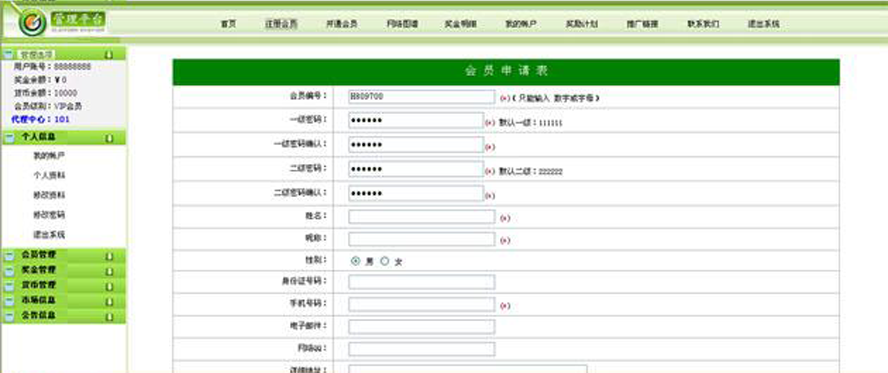Focus the 一级密码 password field

click(416, 121)
